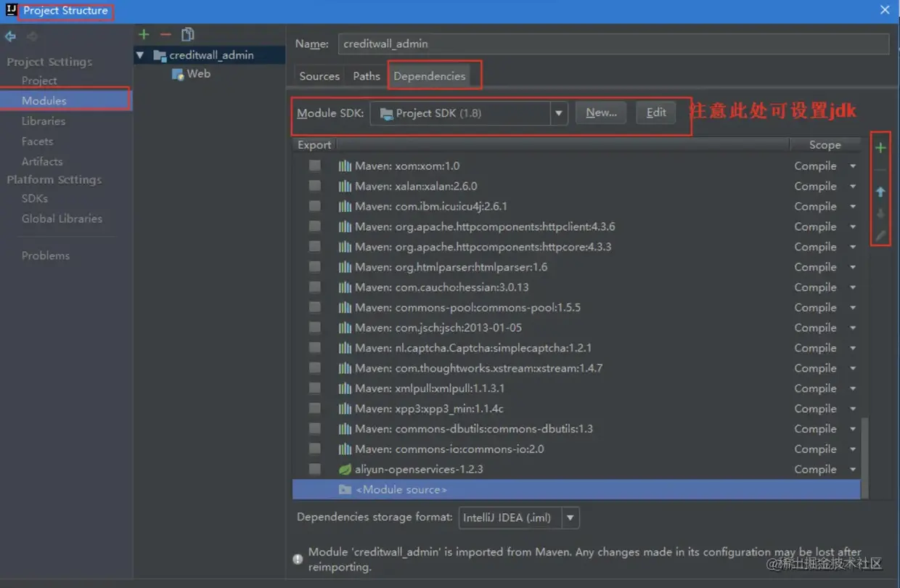Collapse the creditwall_admin tree node

click(140, 55)
